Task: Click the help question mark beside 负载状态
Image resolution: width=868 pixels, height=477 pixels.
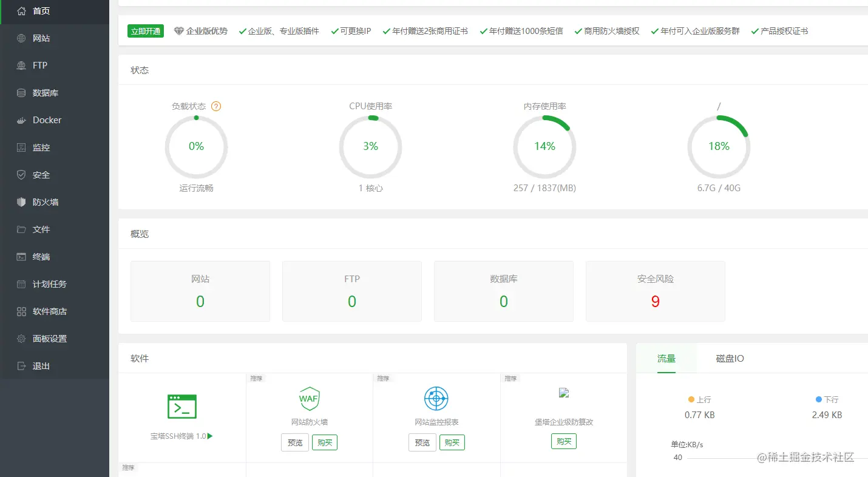Action: (216, 106)
